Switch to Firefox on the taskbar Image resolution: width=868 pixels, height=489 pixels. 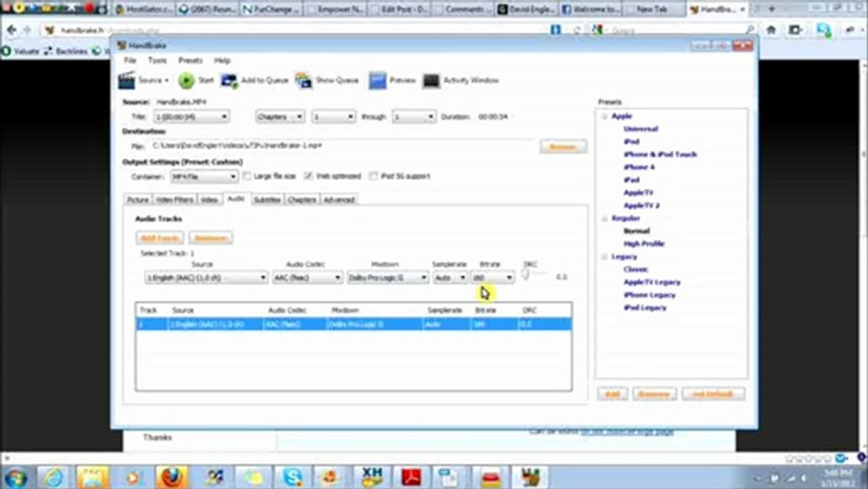(172, 477)
